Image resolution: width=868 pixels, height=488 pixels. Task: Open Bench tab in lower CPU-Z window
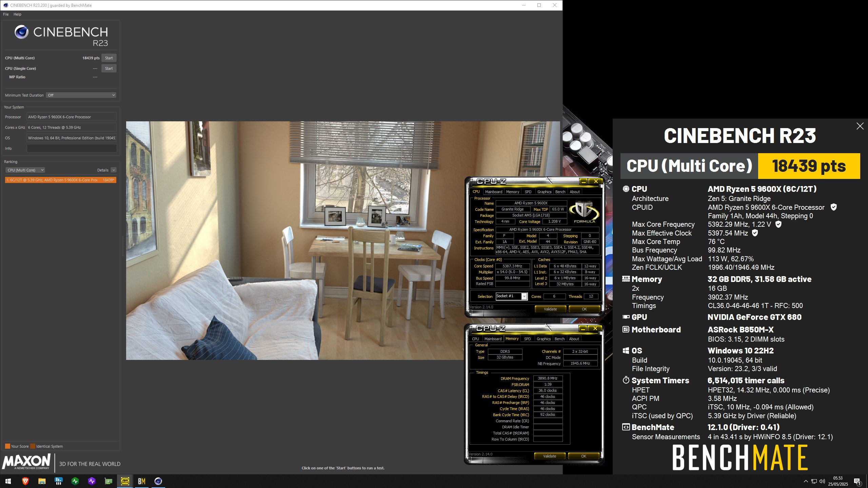coord(559,339)
